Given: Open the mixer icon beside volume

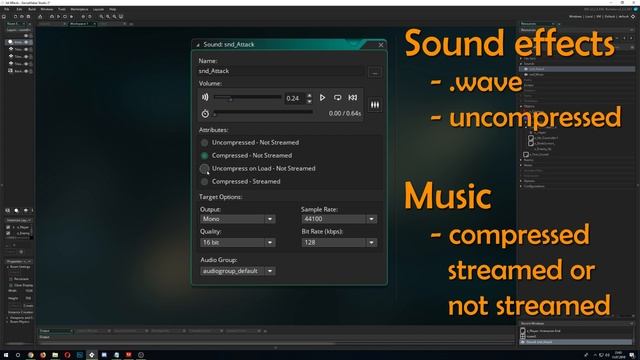Looking at the screenshot, I should [x=375, y=105].
